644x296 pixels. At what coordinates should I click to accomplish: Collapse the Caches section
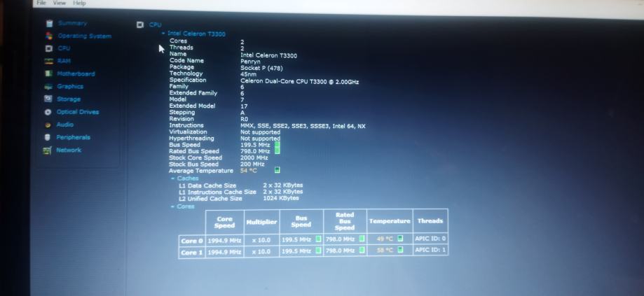173,178
